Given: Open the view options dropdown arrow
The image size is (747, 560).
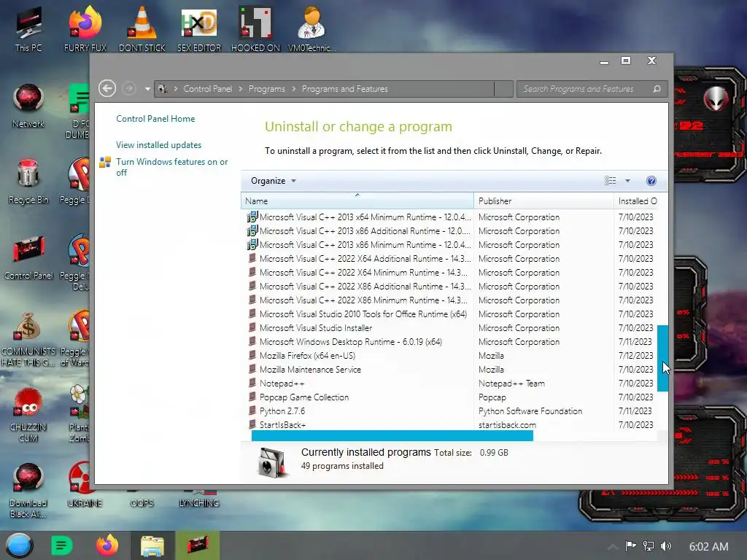Looking at the screenshot, I should point(627,181).
